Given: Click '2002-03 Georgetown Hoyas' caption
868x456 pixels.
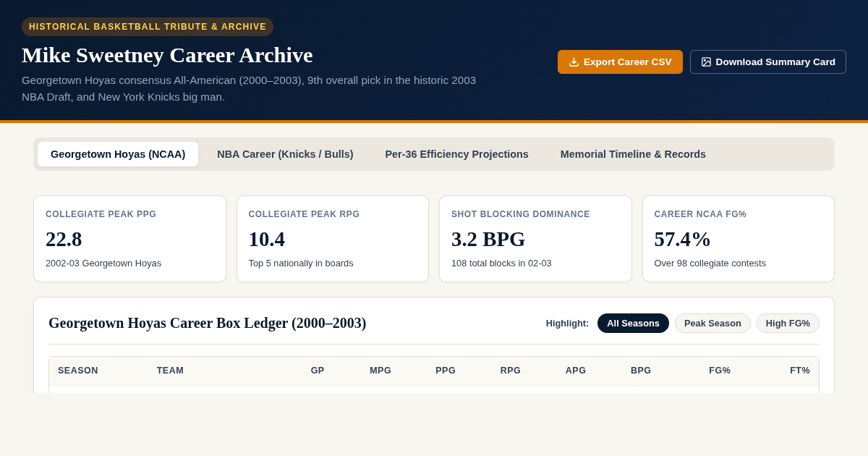Looking at the screenshot, I should click(103, 263).
